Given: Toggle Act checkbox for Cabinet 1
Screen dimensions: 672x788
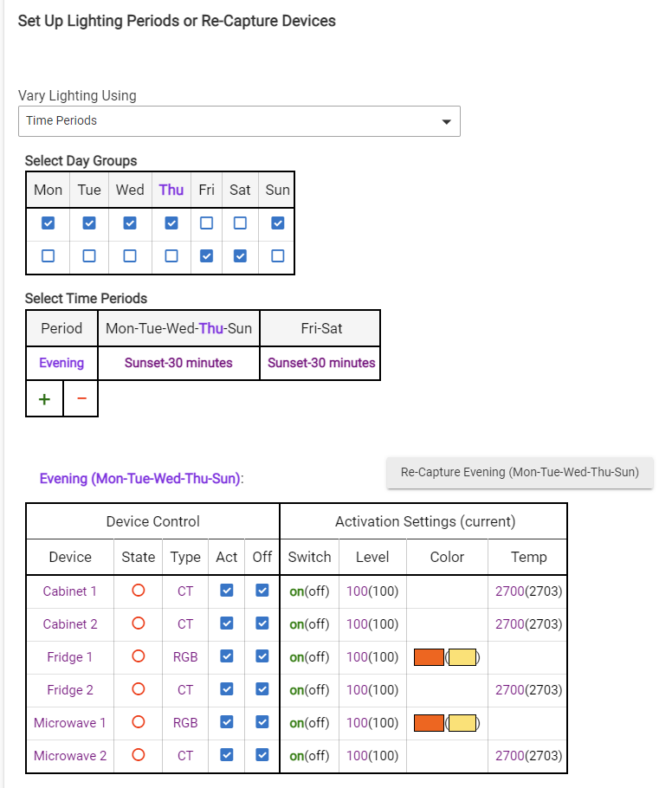Looking at the screenshot, I should click(227, 591).
